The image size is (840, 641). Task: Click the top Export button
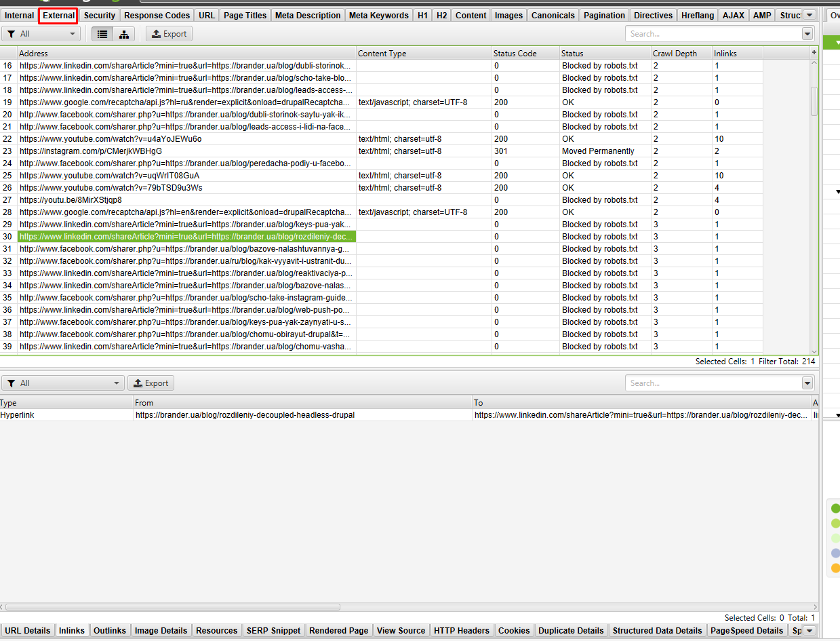(x=169, y=34)
